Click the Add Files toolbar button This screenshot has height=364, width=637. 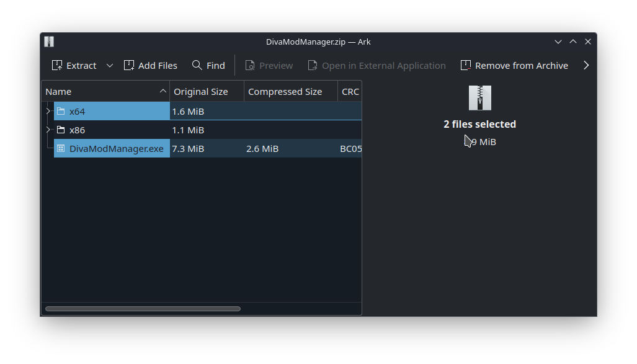tap(151, 66)
